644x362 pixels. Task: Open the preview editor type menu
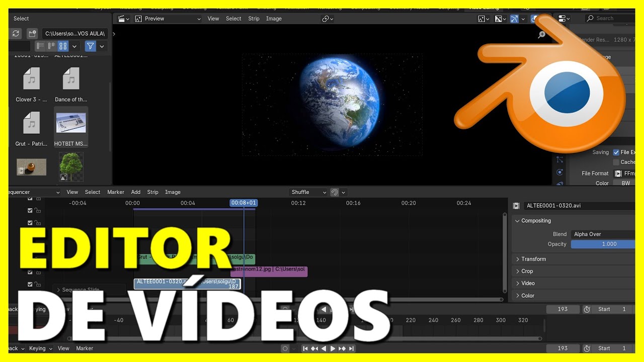click(123, 19)
